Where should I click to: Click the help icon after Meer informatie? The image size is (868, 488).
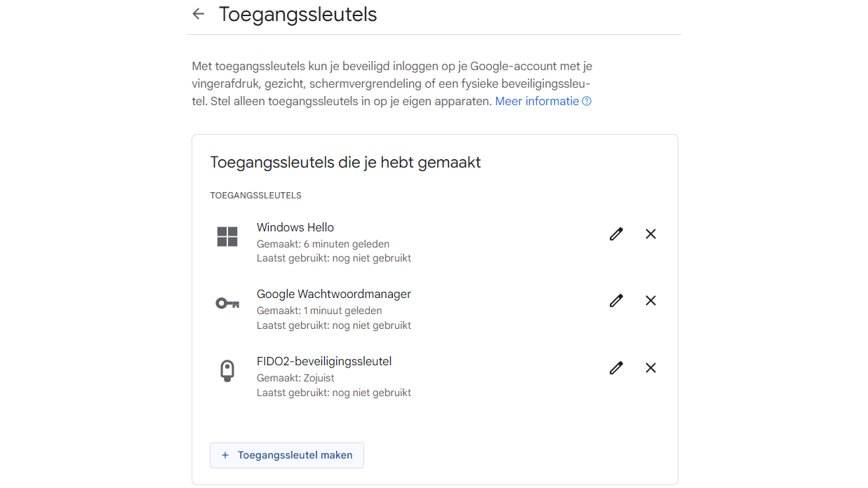tap(587, 102)
